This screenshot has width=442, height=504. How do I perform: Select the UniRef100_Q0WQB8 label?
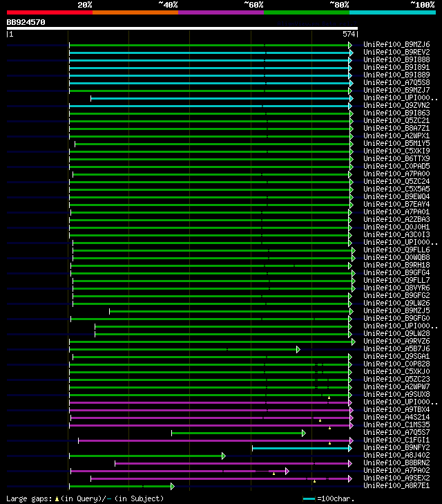[x=396, y=257]
